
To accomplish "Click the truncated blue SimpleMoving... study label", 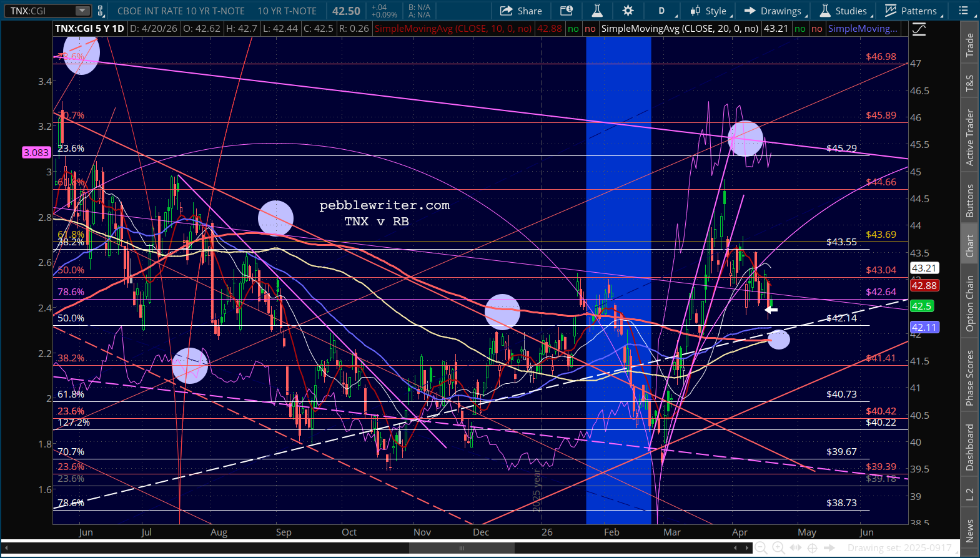I will pos(863,29).
